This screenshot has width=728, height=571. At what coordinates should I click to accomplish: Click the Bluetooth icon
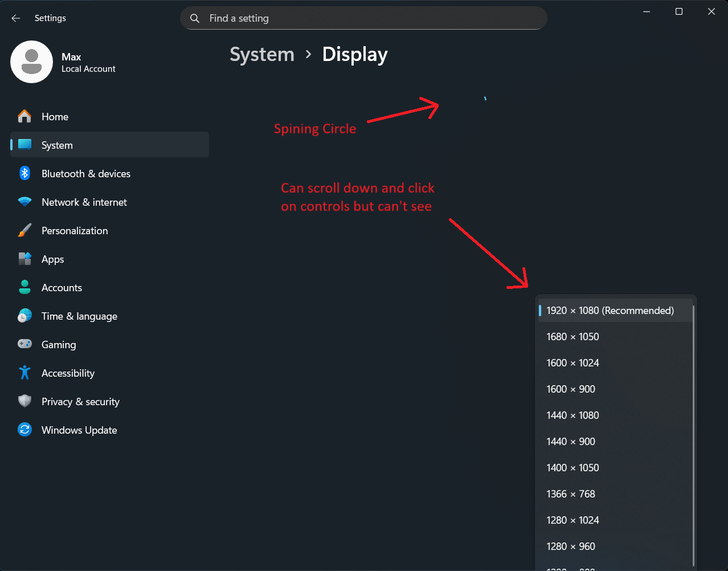coord(24,173)
